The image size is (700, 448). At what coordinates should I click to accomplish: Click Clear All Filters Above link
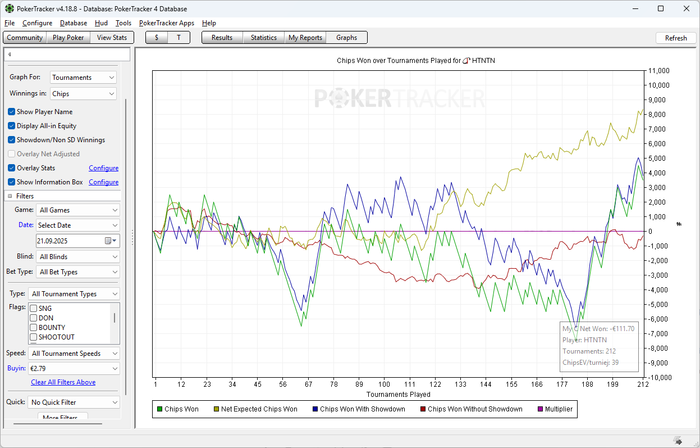click(63, 382)
